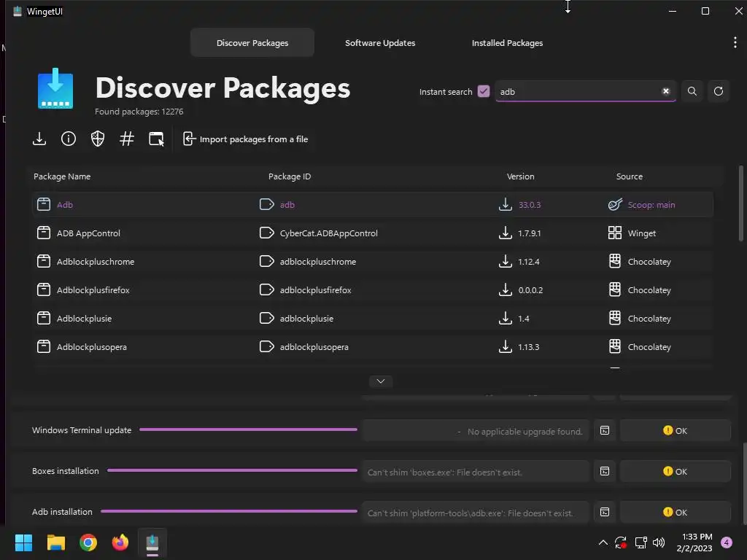Click version download icon beside 33.0.3

point(506,204)
